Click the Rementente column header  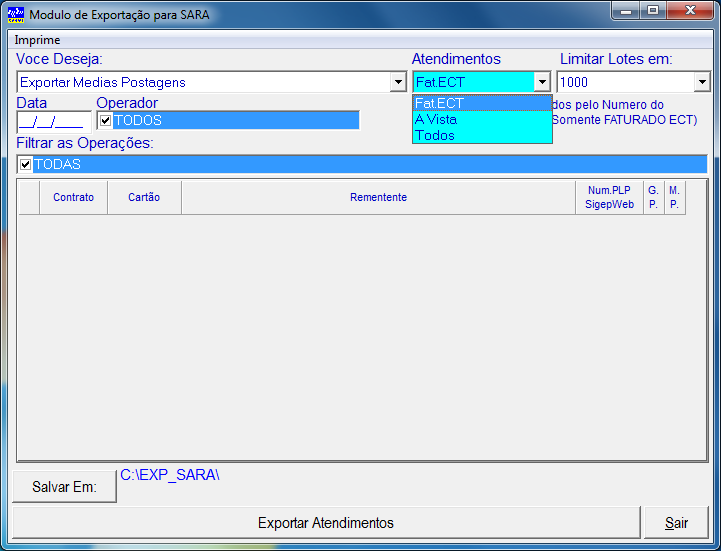click(378, 197)
